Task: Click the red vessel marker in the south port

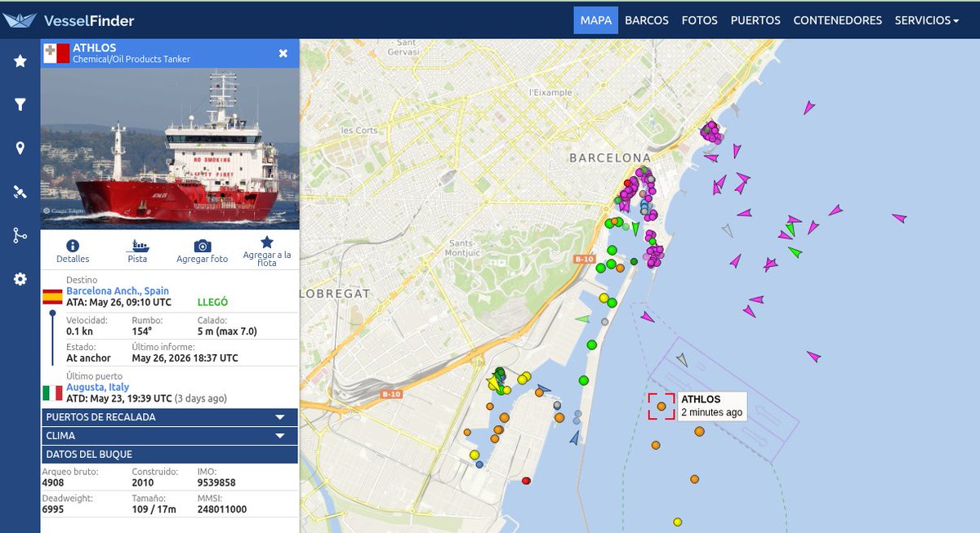Action: tap(526, 481)
